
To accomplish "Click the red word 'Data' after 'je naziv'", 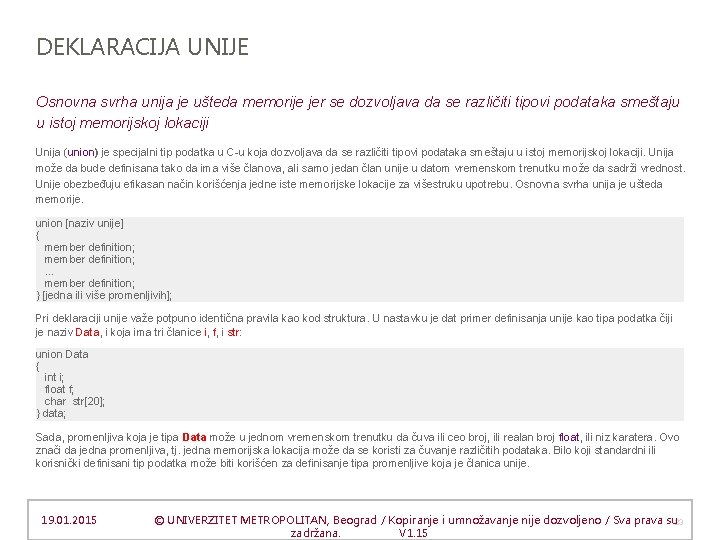I will [x=87, y=332].
